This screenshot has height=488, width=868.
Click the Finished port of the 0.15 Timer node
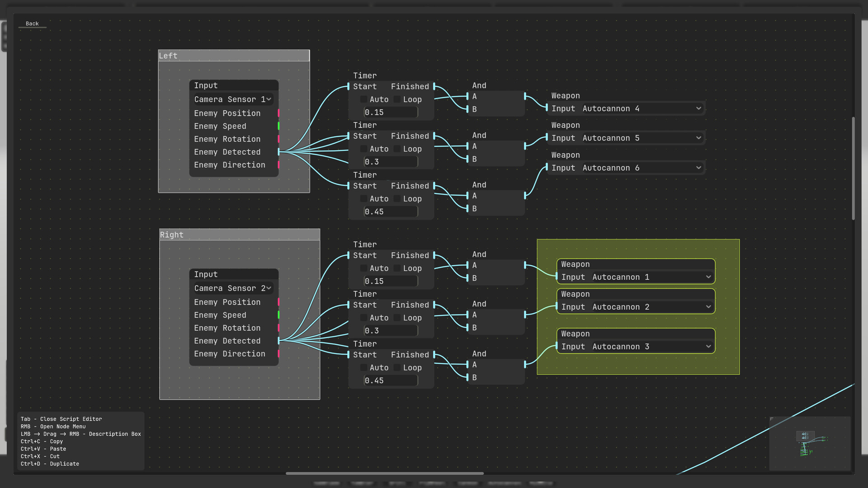coord(433,86)
